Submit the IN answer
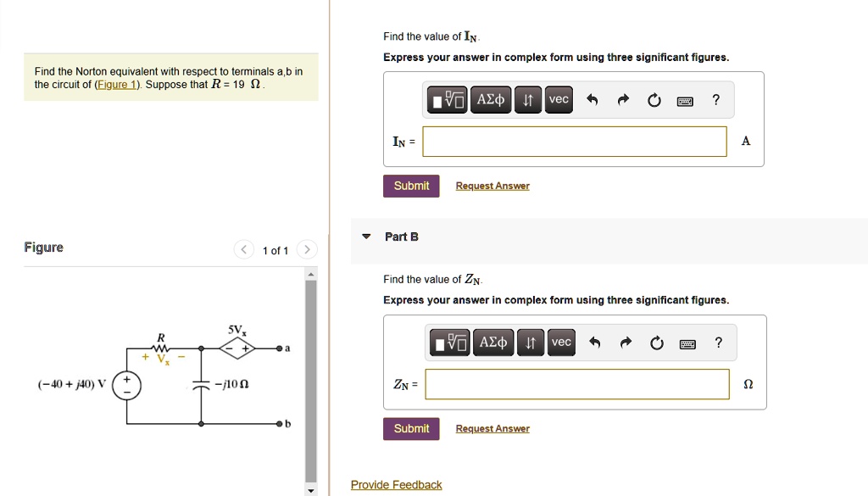This screenshot has height=496, width=868. pos(411,186)
